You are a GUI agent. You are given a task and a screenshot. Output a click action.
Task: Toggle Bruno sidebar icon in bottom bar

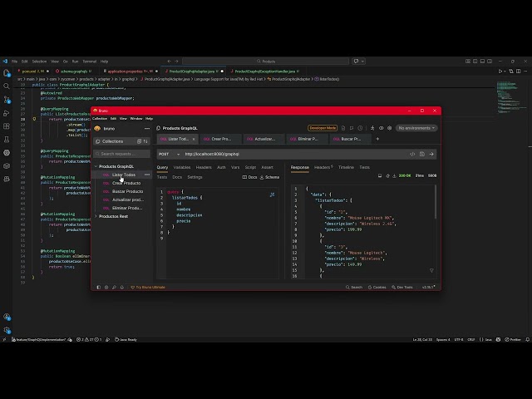(x=98, y=287)
